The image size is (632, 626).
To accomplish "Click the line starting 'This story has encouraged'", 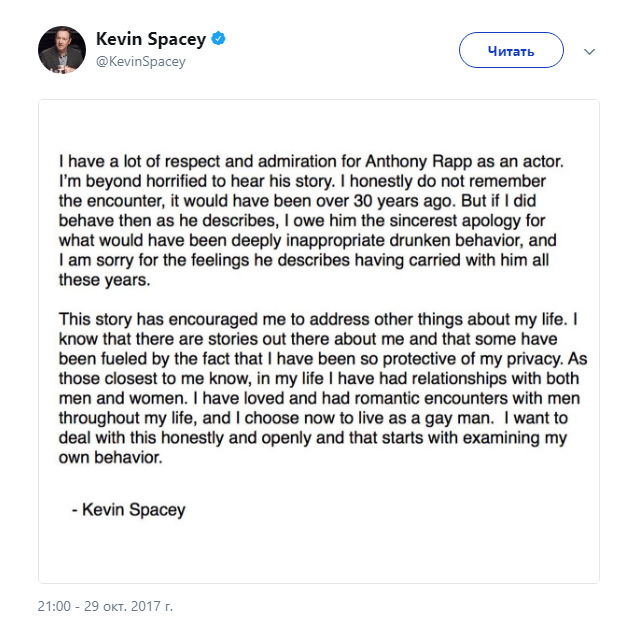I will click(x=318, y=320).
